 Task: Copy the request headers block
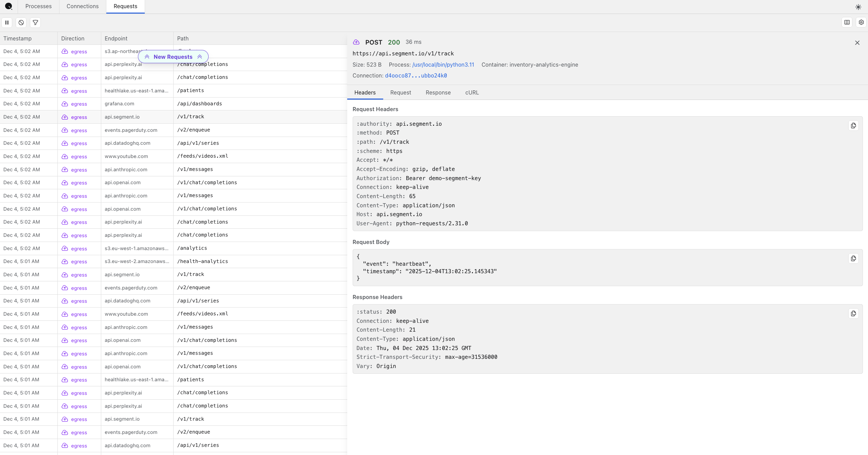[x=853, y=126]
